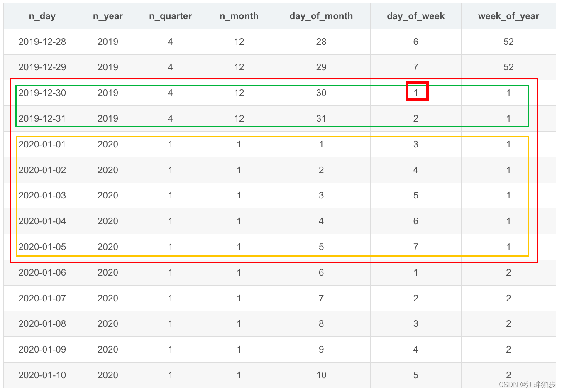Click day_of_month 9 in 2020-01-09 row
Screen dimensions: 562x392
point(321,349)
